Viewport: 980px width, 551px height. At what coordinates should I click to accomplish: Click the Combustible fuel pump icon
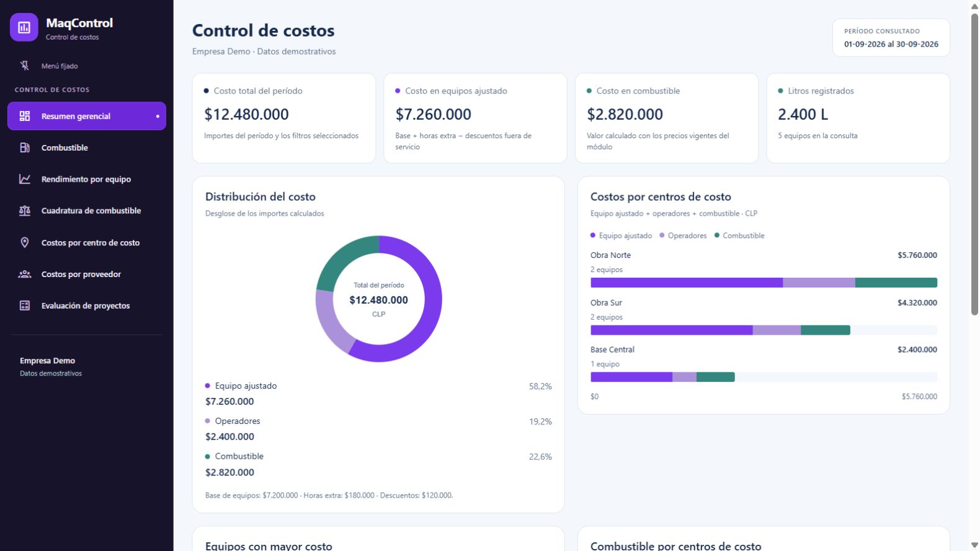pos(25,148)
